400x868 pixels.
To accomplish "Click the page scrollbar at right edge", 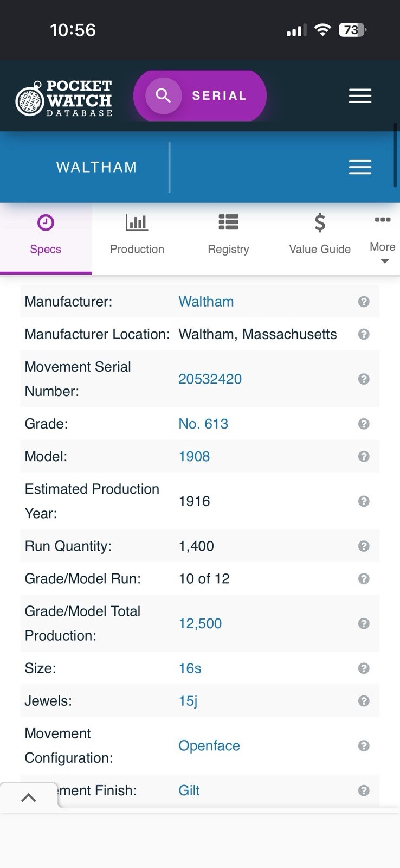I will (396, 156).
